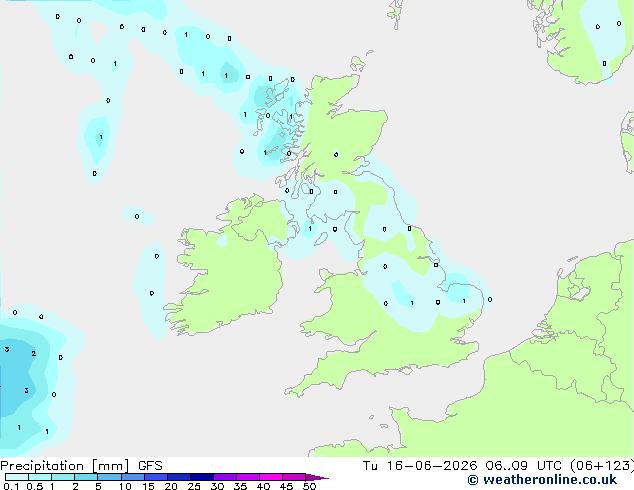
Task: Click the '(06+123)' forecast offset text
Action: tap(602, 466)
